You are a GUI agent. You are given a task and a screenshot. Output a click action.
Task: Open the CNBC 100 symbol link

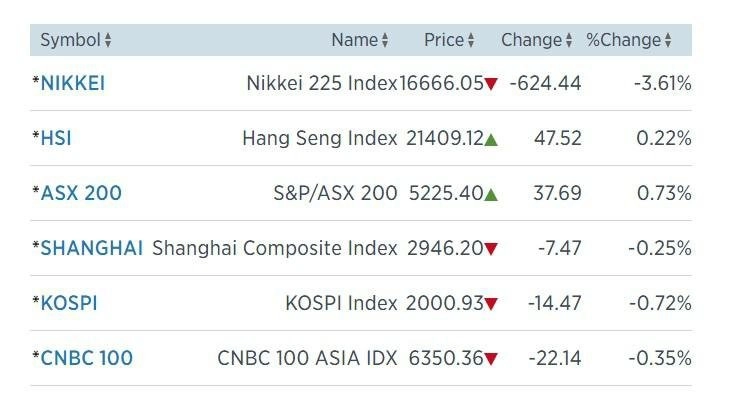(x=87, y=358)
